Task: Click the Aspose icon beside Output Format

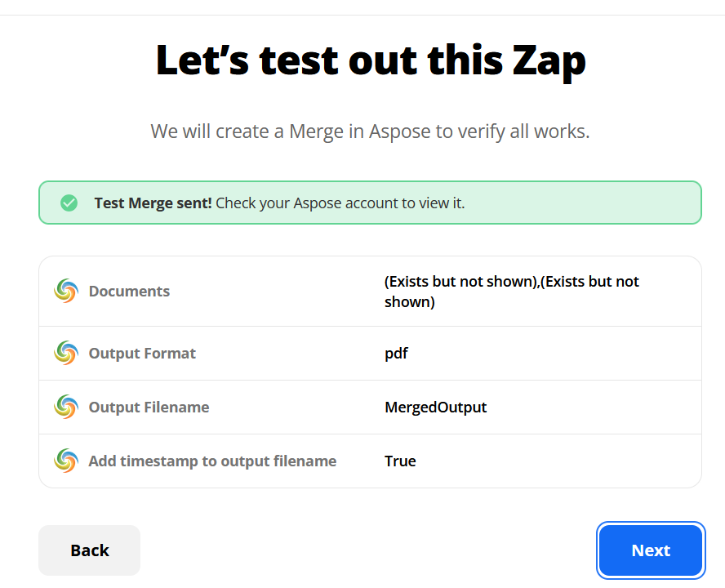Action: [65, 353]
